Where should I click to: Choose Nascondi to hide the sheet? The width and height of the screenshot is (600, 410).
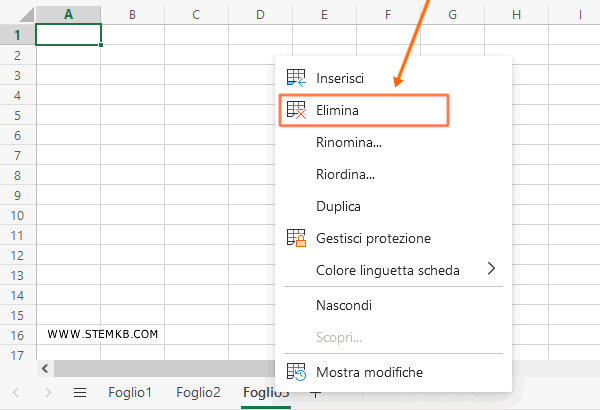pos(393,305)
